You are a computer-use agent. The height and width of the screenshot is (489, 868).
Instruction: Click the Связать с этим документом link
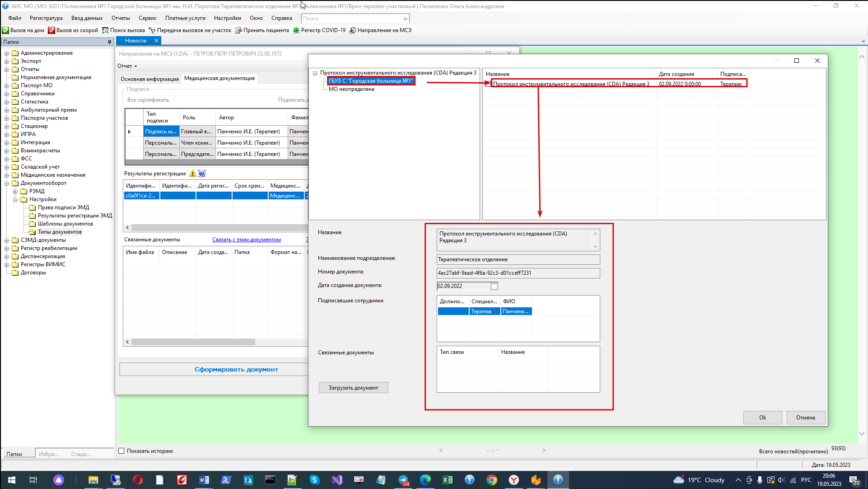tap(247, 240)
